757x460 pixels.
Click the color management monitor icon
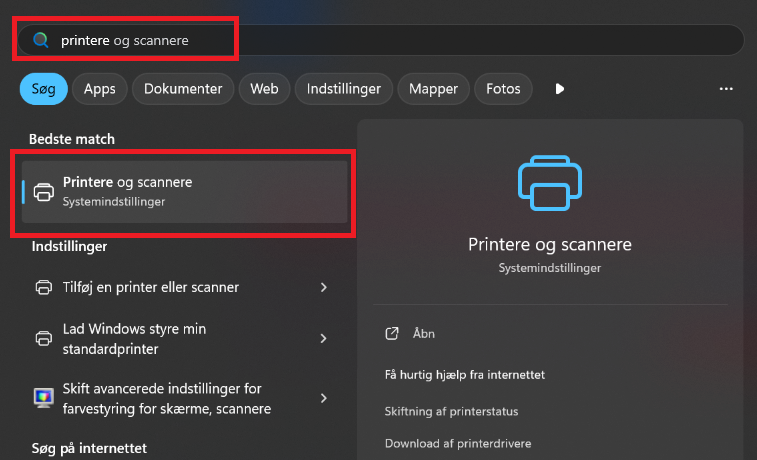[44, 398]
